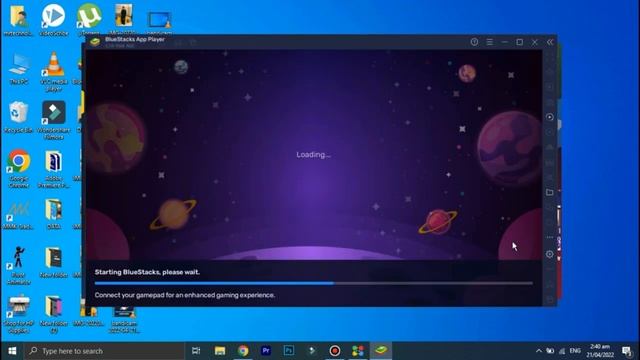Image resolution: width=640 pixels, height=360 pixels.
Task: Click the 'Loading...' text in BlueStacks
Action: (x=313, y=155)
